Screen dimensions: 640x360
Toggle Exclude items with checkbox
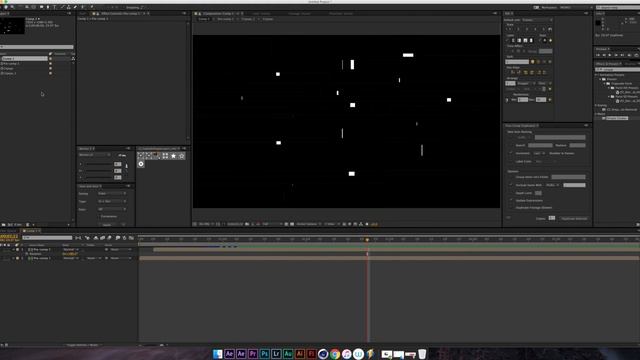click(511, 185)
